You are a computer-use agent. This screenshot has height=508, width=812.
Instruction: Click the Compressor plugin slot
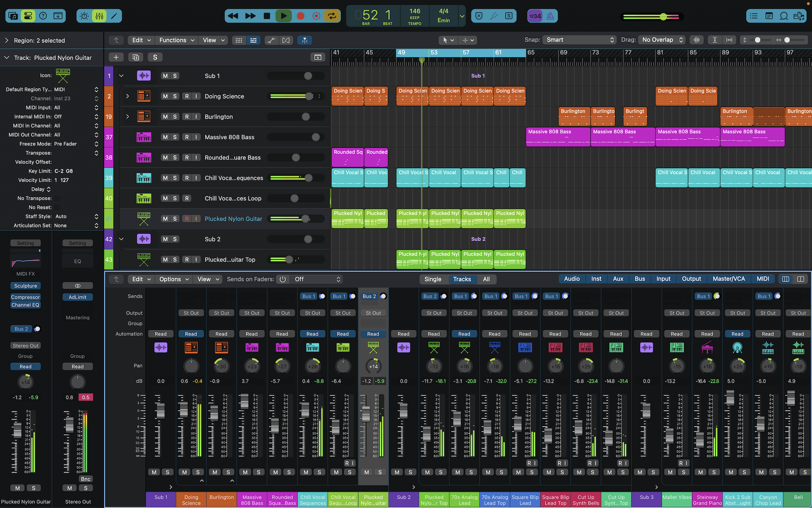pos(26,297)
